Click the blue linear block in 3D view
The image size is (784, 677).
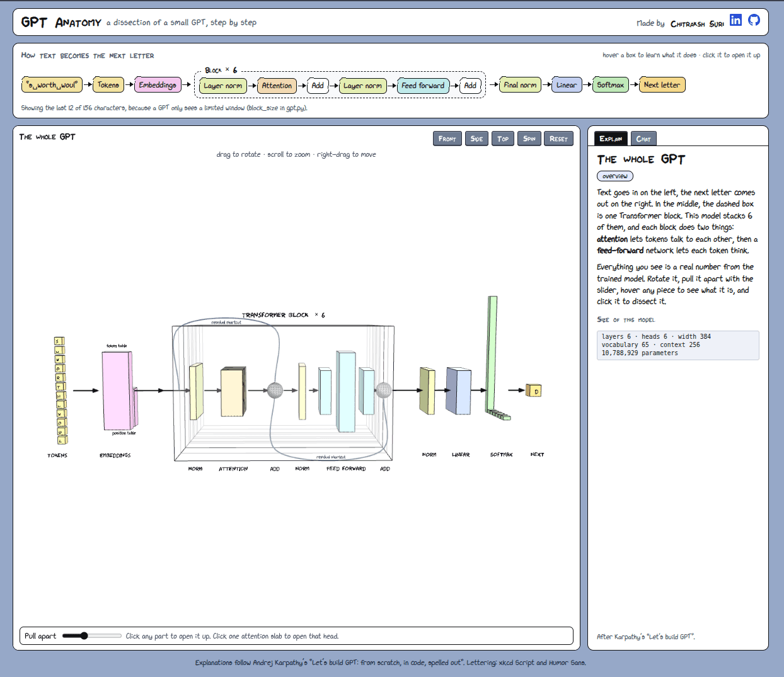459,391
